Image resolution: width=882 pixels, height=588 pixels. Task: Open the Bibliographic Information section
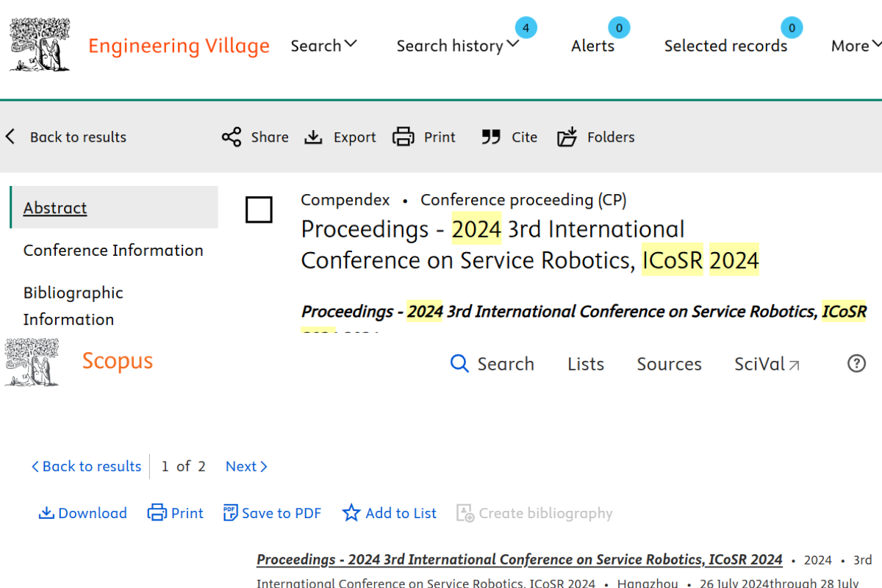(73, 306)
